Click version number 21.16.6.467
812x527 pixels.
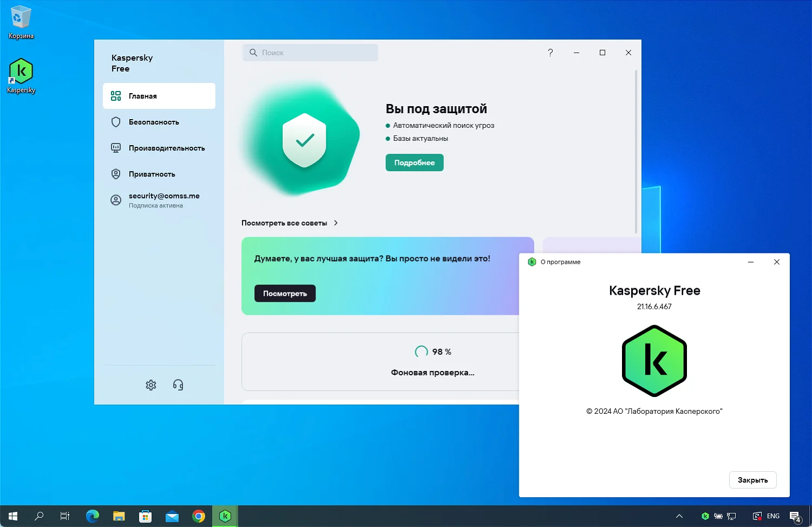point(654,307)
